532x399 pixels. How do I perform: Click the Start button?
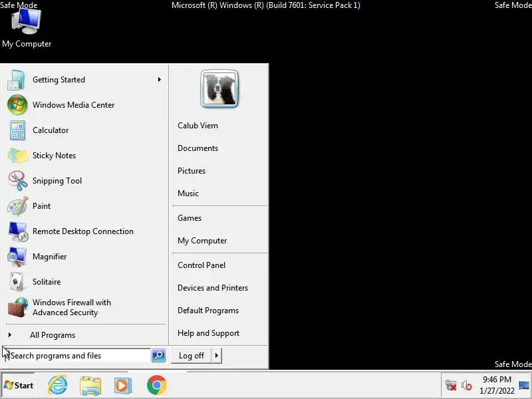click(x=19, y=386)
